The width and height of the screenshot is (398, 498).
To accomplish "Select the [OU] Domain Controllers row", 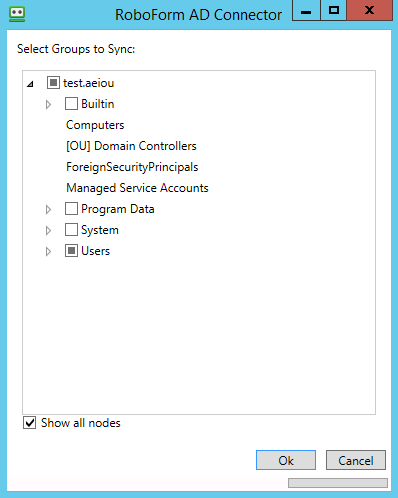I will coord(131,146).
